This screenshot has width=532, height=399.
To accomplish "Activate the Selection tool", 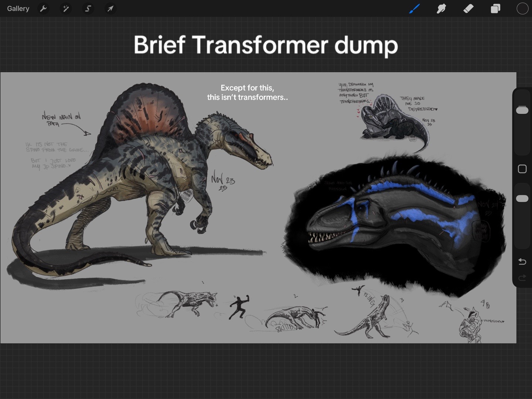I will 88,8.
